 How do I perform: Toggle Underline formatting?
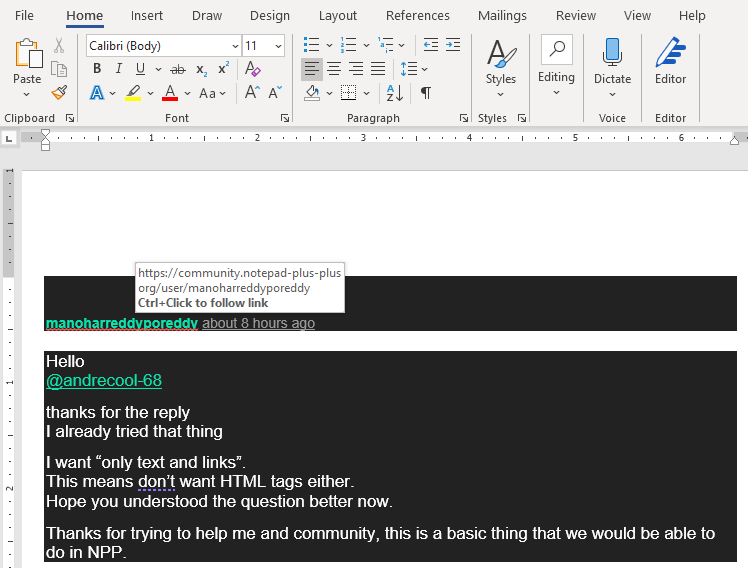pyautogui.click(x=140, y=69)
